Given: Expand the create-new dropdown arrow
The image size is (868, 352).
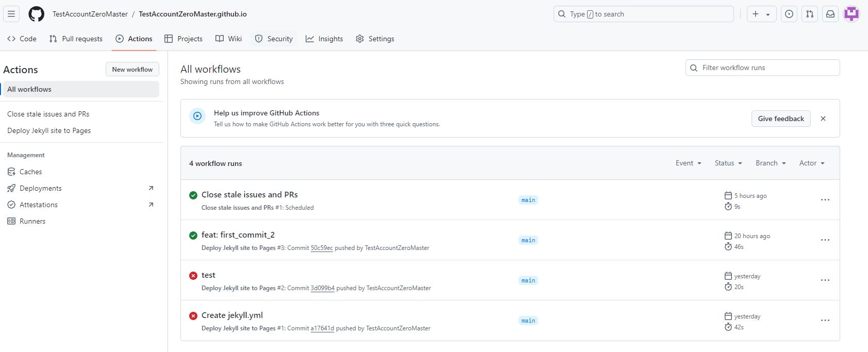Looking at the screenshot, I should click(x=768, y=14).
